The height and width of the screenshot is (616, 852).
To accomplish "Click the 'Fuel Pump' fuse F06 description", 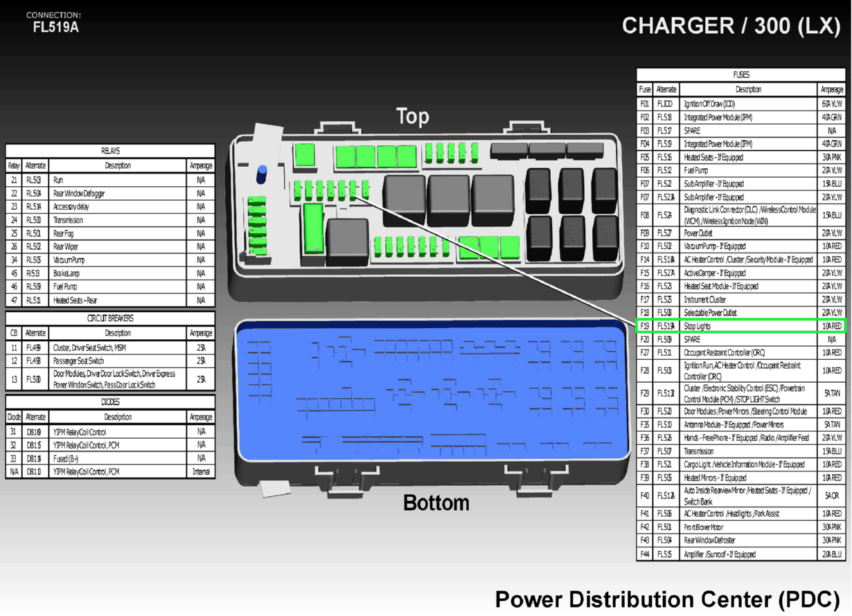I will pos(696,170).
